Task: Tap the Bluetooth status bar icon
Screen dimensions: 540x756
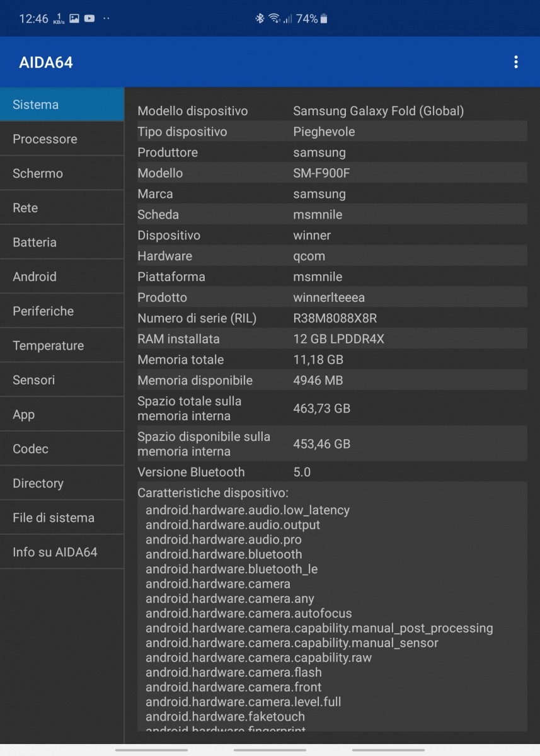Action: (x=260, y=19)
